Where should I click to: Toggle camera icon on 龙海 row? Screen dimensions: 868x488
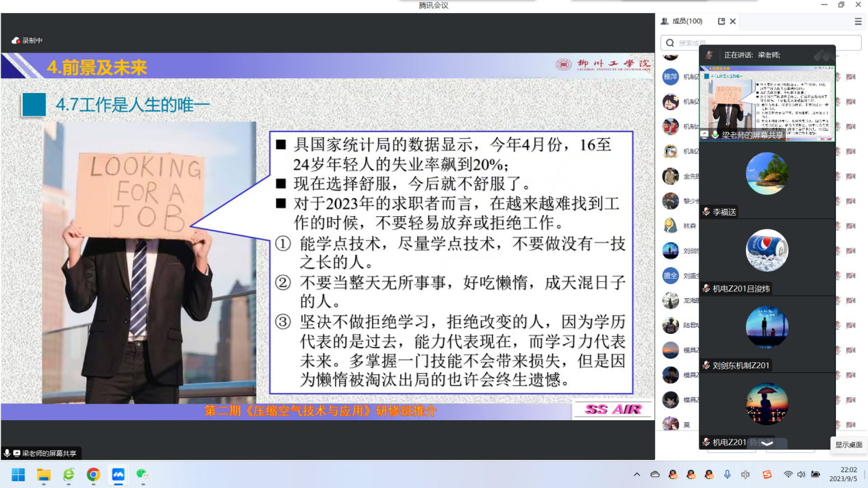[x=851, y=300]
